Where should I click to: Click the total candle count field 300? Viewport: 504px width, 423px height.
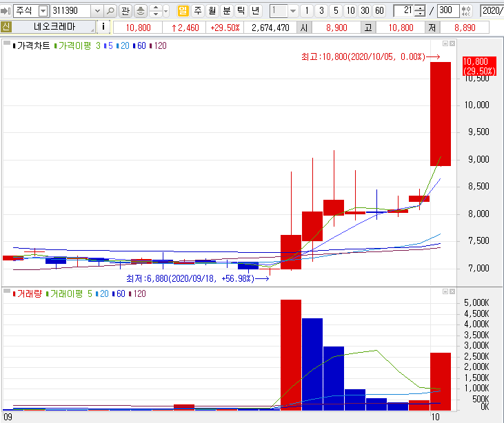pos(448,11)
